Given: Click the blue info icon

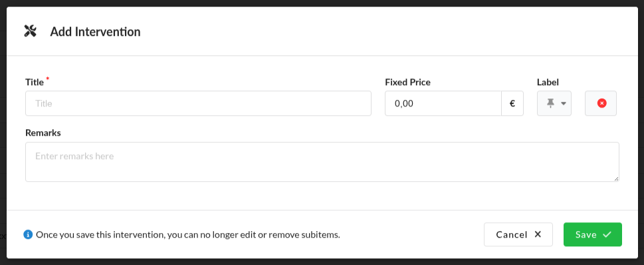Looking at the screenshot, I should [x=28, y=234].
